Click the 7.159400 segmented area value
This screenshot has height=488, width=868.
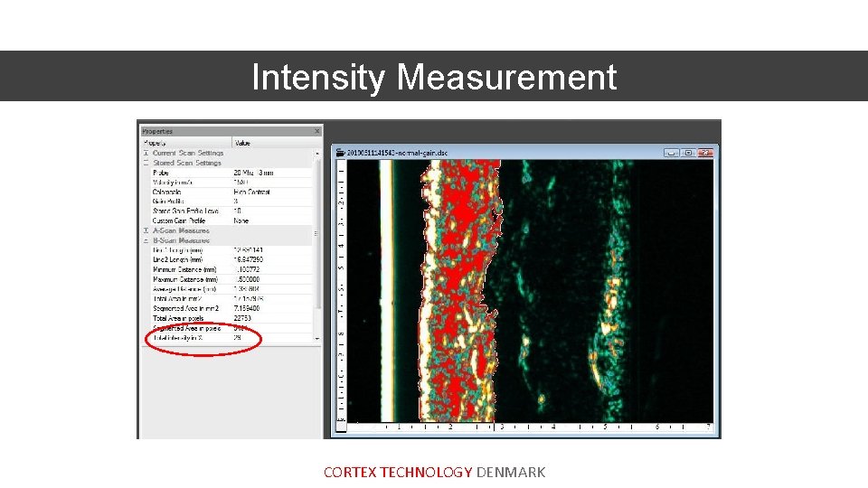[x=247, y=308]
